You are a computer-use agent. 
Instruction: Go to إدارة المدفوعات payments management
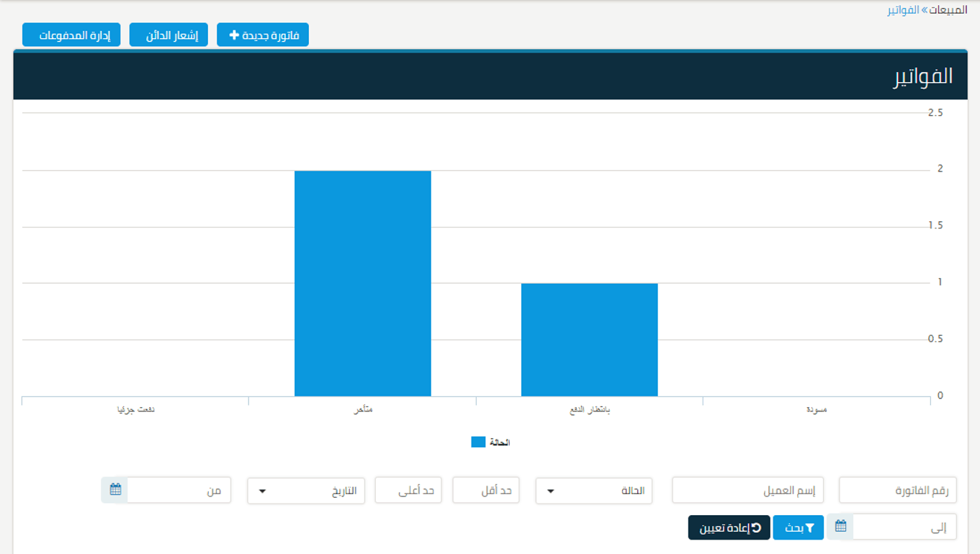71,35
